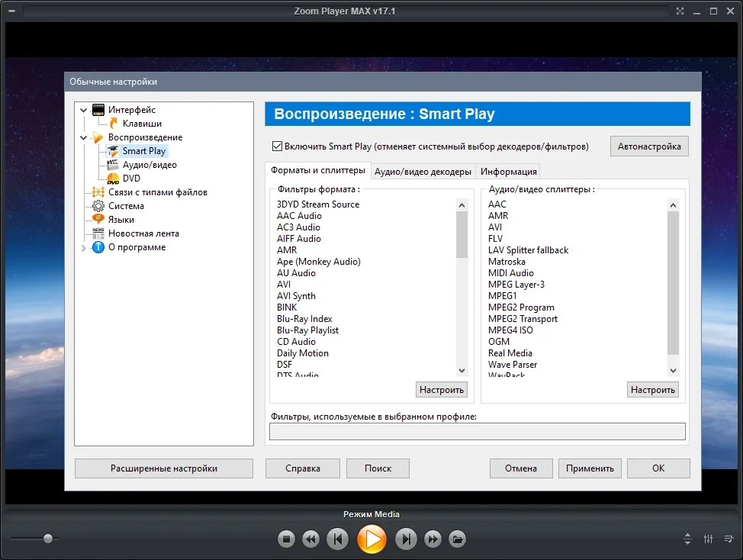Viewport: 743px width, 560px height.
Task: Click the Система gear icon
Action: click(x=98, y=206)
